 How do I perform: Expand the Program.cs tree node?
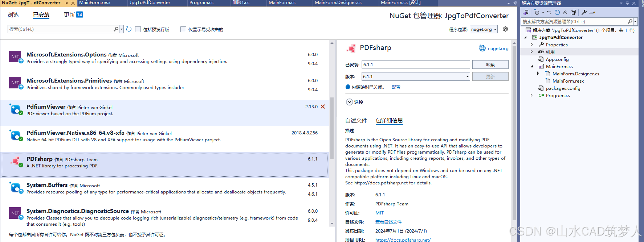pyautogui.click(x=532, y=95)
